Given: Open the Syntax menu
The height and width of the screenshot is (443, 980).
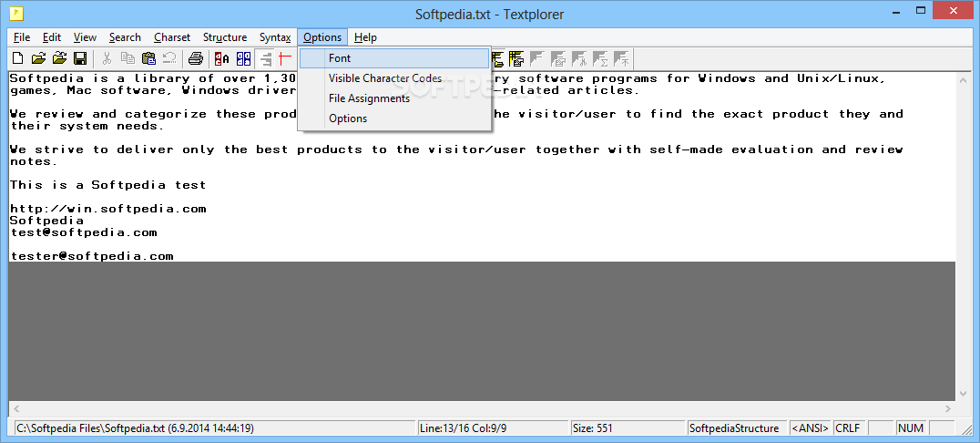Looking at the screenshot, I should tap(275, 37).
